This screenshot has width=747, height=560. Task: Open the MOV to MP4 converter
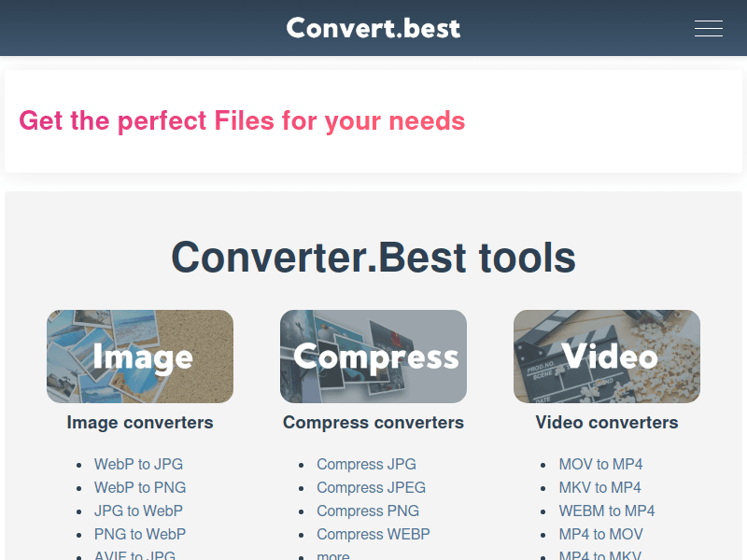[600, 464]
